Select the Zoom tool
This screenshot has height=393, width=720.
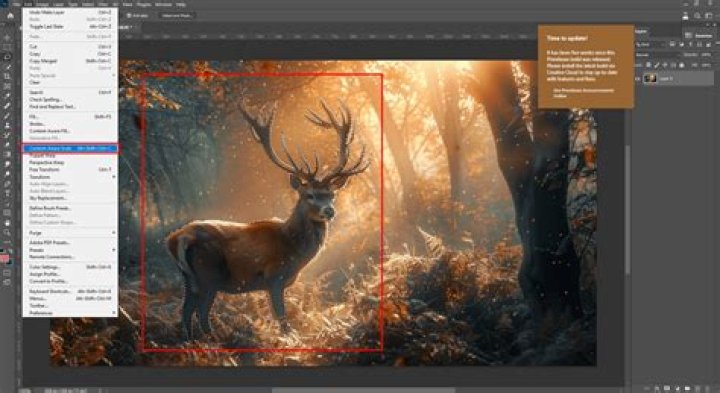(x=7, y=232)
